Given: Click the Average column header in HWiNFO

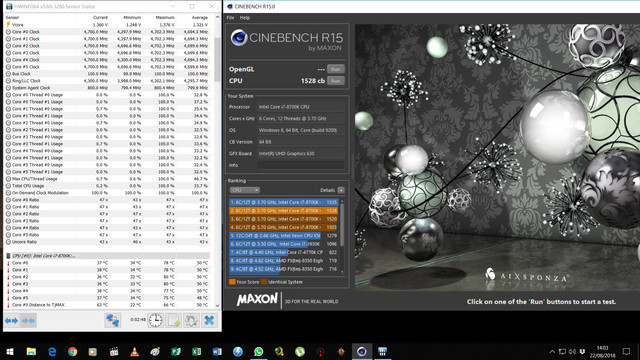Looking at the screenshot, I should 200,18.
